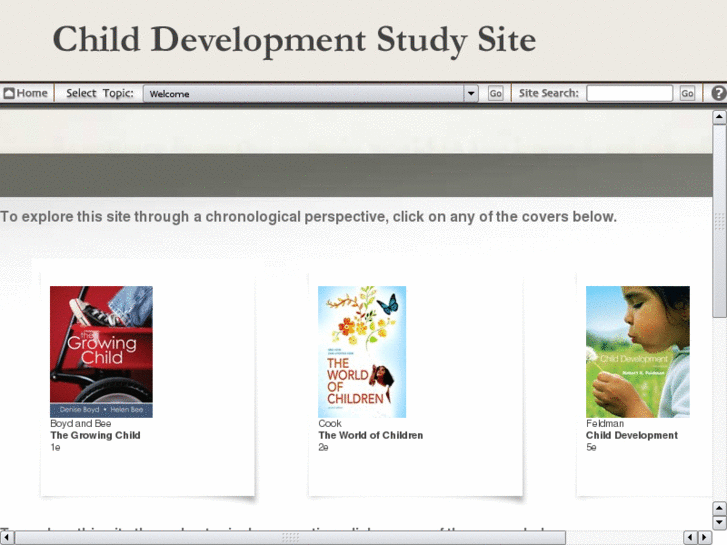Click the Boyd and Bee author text

coord(81,423)
